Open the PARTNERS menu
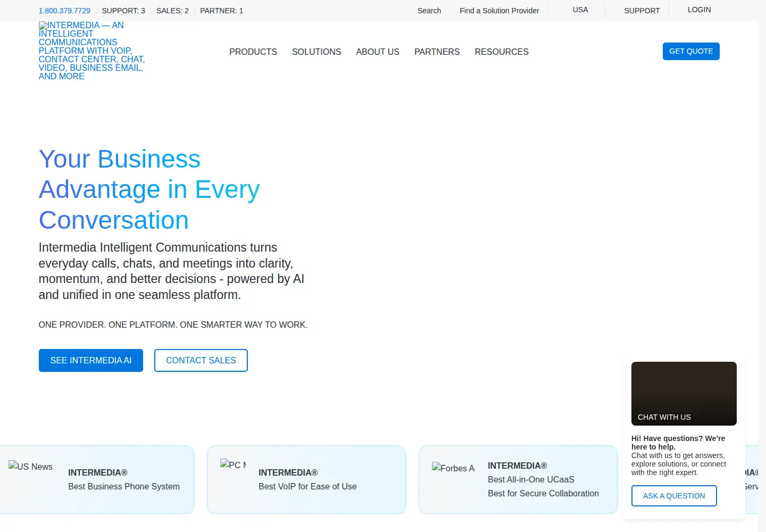Viewport: 766px width, 532px height. coord(437,52)
